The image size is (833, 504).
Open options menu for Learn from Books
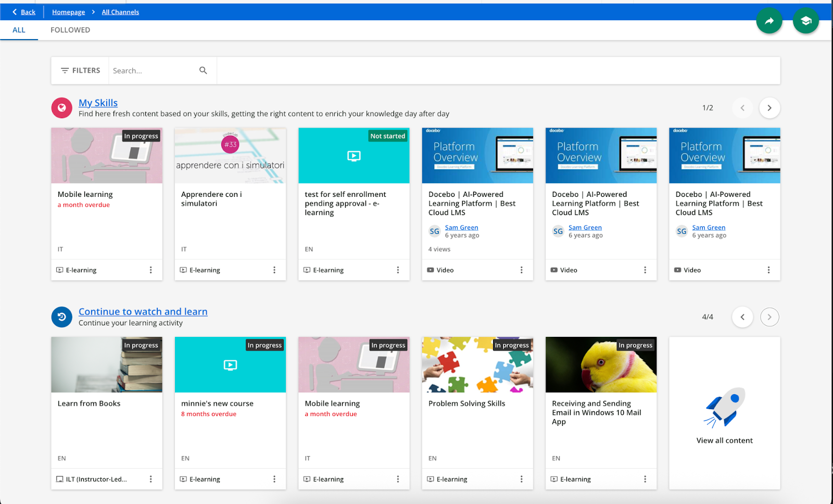[x=151, y=479]
